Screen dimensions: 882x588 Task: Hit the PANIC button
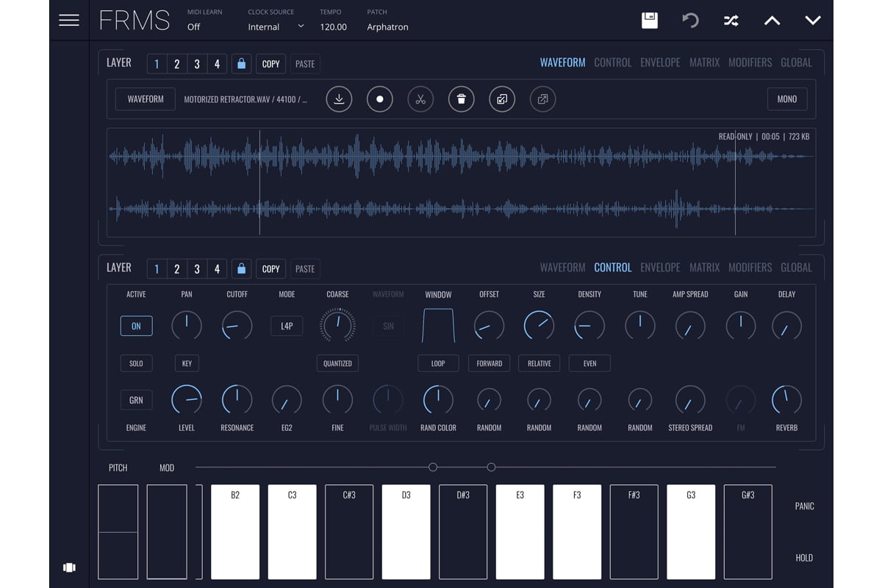[x=805, y=506]
